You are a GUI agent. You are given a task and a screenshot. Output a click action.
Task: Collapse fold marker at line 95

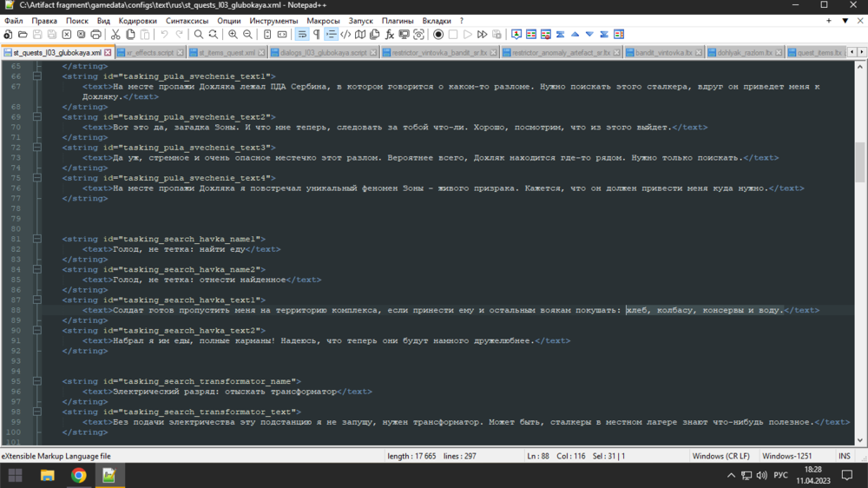(x=37, y=381)
